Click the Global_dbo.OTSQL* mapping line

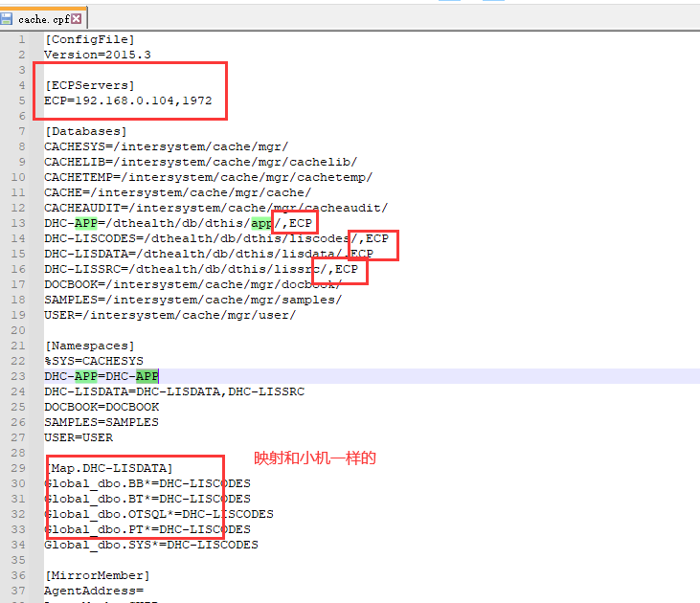159,514
